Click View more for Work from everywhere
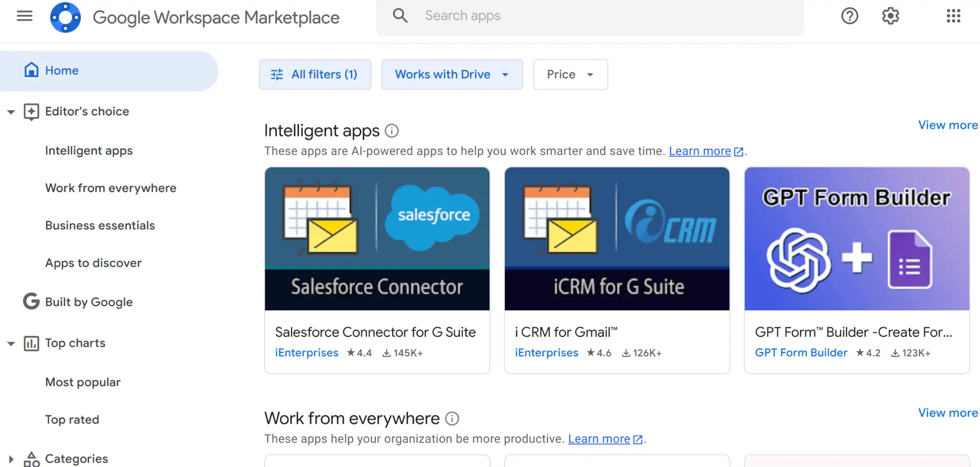Screen dimensions: 980x467 click(948, 413)
